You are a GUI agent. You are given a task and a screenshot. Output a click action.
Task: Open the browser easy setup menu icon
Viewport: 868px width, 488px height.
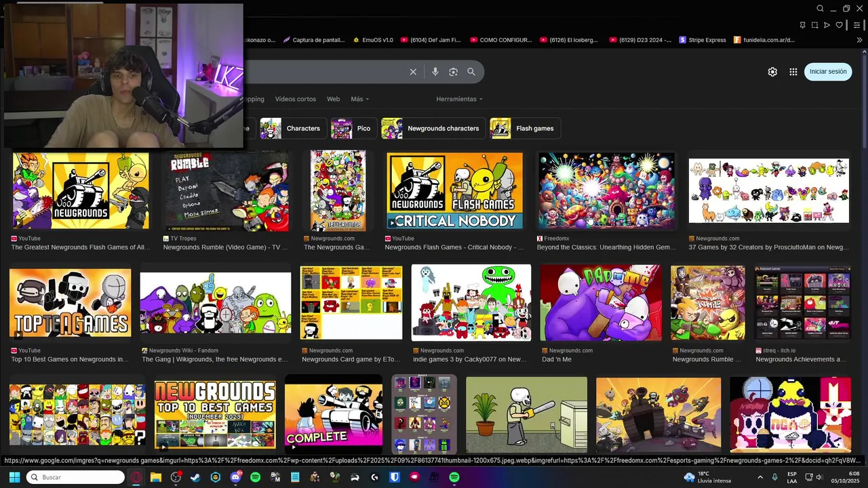coord(857,25)
